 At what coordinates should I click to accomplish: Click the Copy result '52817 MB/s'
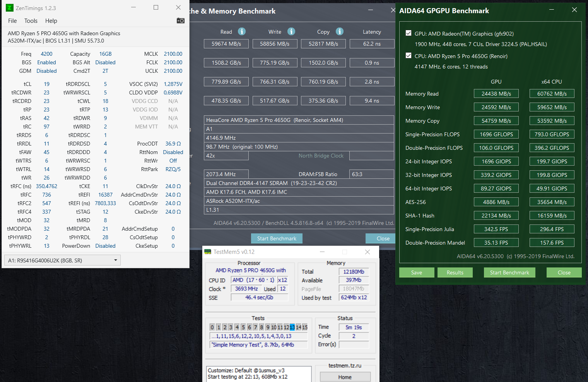323,44
